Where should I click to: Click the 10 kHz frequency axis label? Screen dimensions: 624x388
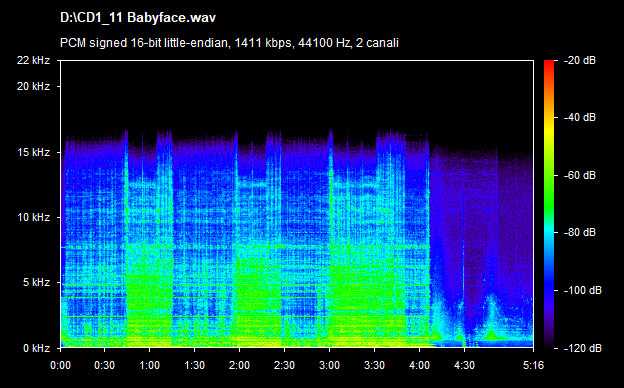coord(33,218)
